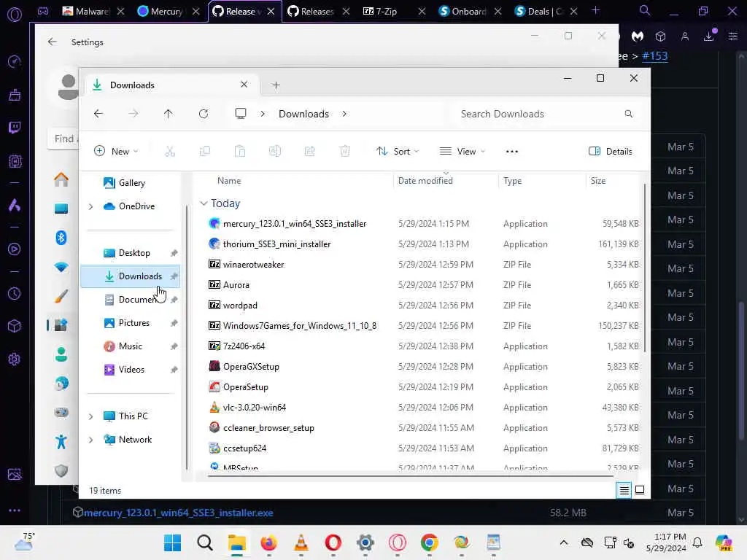Switch to thumbnails view at bottom right
747x560 pixels.
(x=640, y=490)
